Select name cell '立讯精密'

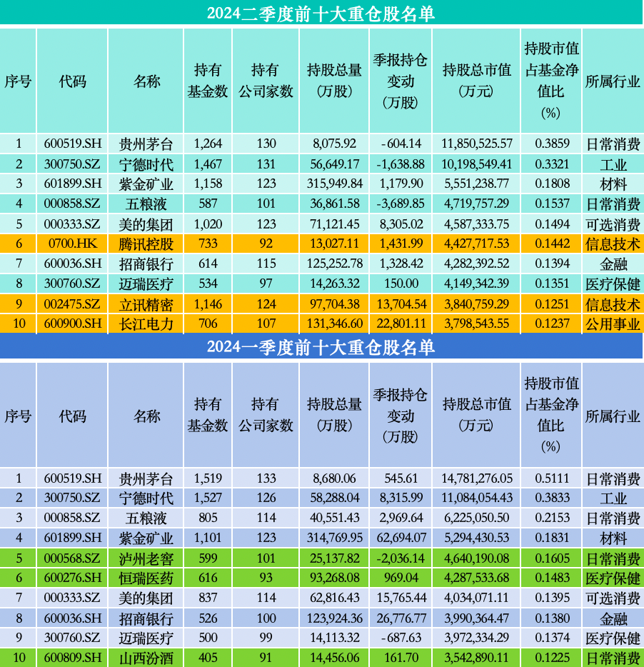click(x=146, y=304)
